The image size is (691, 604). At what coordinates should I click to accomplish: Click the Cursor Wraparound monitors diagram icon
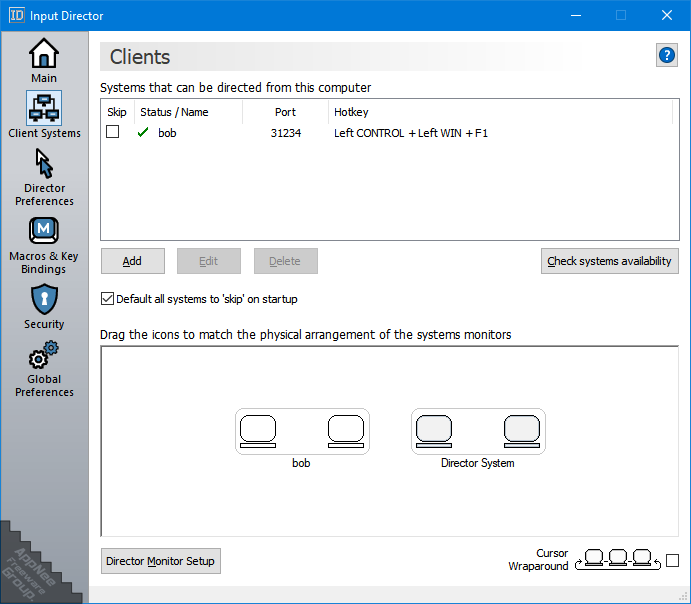[x=618, y=560]
